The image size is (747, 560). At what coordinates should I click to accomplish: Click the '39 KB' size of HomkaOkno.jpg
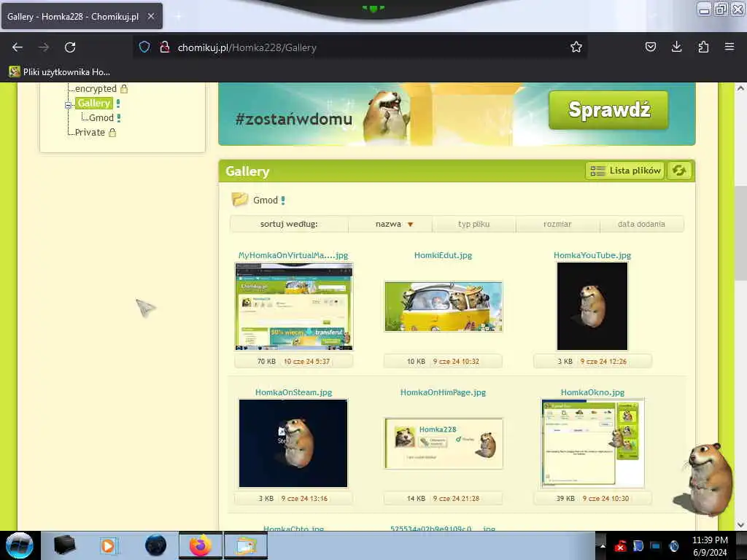[565, 499]
